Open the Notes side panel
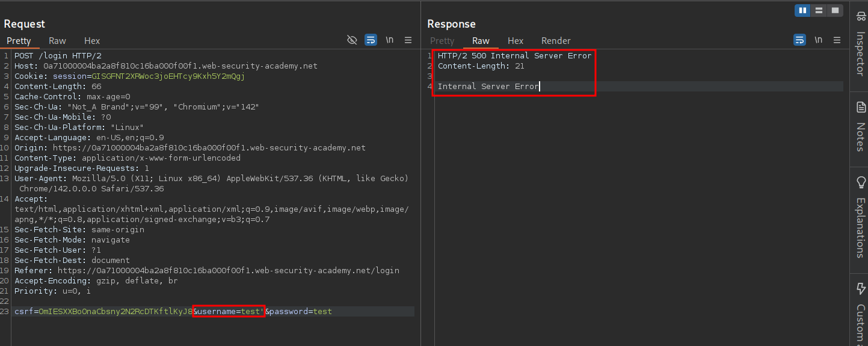 [860, 126]
